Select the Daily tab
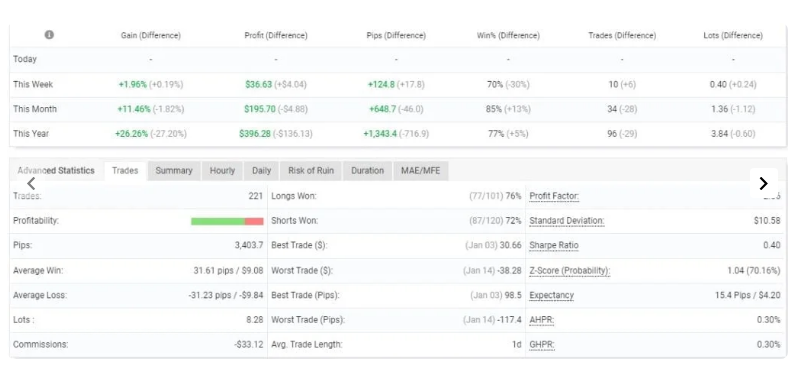This screenshot has width=795, height=376. [262, 171]
